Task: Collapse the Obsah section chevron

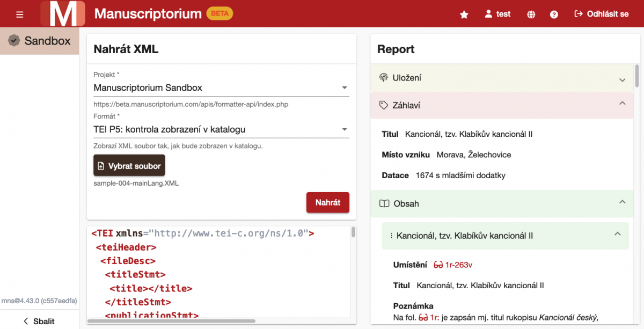Action: (623, 201)
